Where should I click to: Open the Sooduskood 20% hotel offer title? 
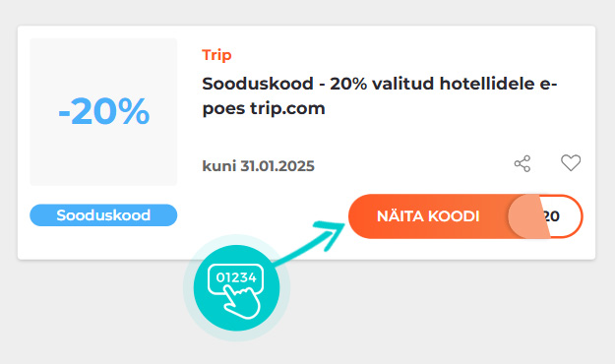coord(379,95)
